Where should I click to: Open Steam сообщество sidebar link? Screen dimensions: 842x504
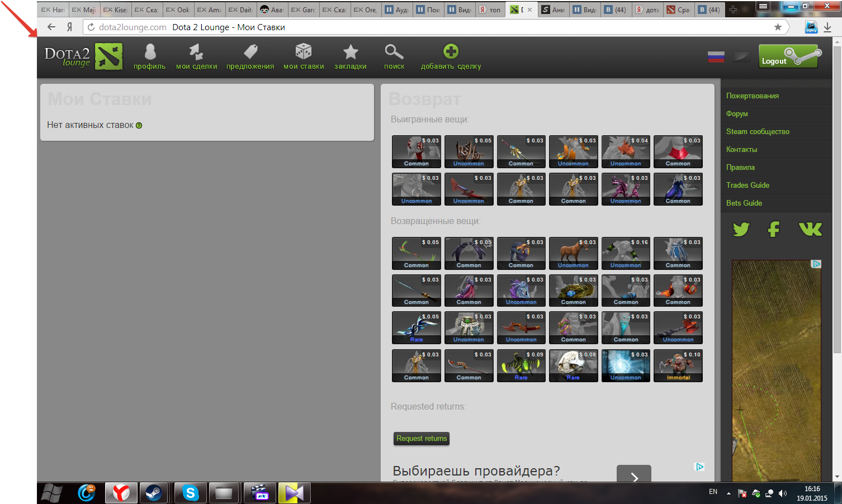pos(758,132)
